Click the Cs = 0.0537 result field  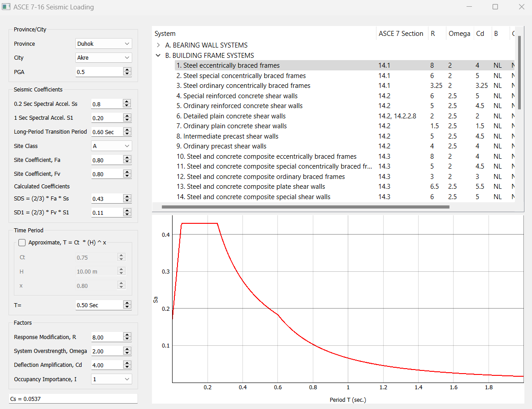(74, 399)
